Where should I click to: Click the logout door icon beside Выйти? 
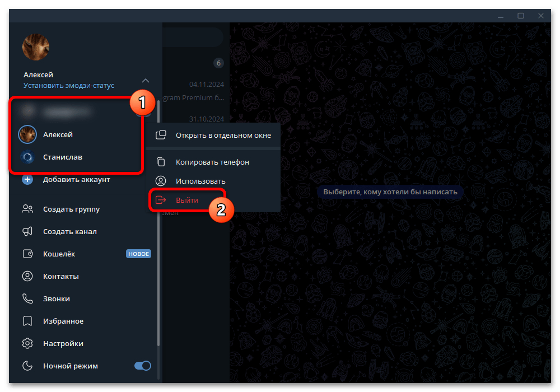tap(161, 199)
